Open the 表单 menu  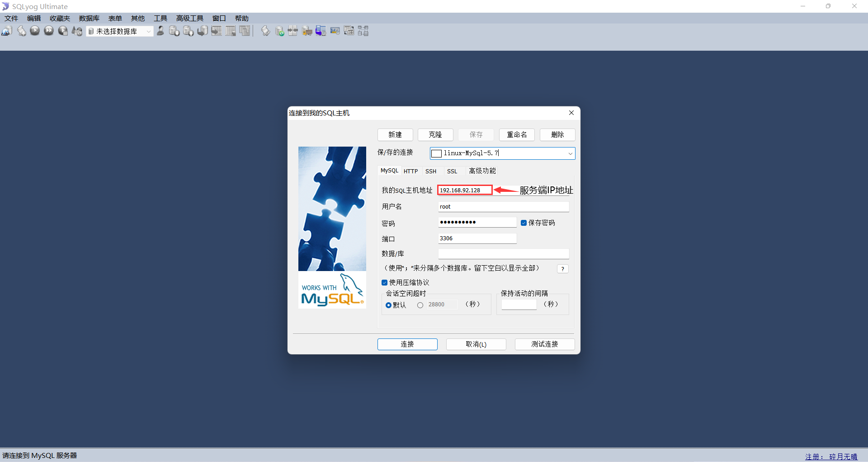point(115,18)
